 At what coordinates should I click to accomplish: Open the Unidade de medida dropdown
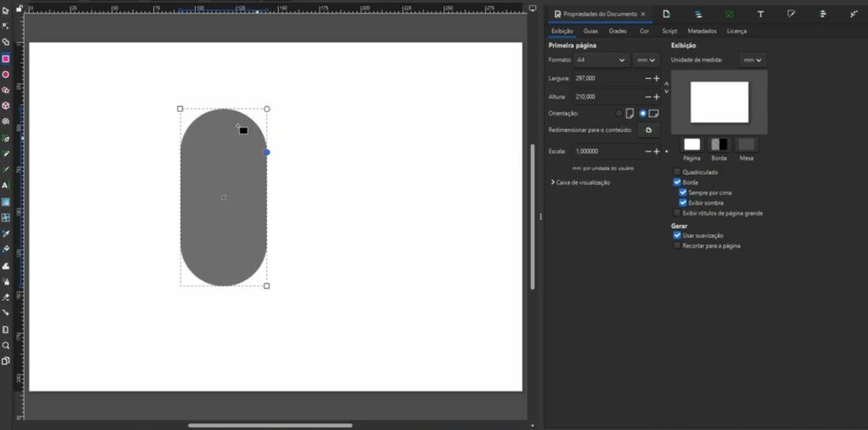coord(752,60)
